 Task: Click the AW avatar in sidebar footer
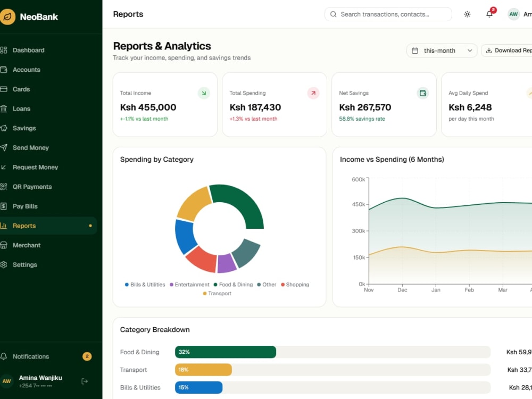tap(7, 381)
